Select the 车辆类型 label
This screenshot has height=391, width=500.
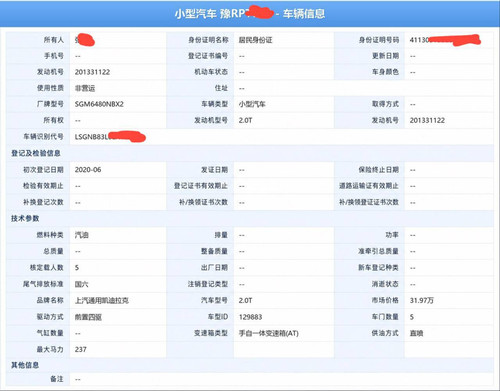tap(215, 104)
